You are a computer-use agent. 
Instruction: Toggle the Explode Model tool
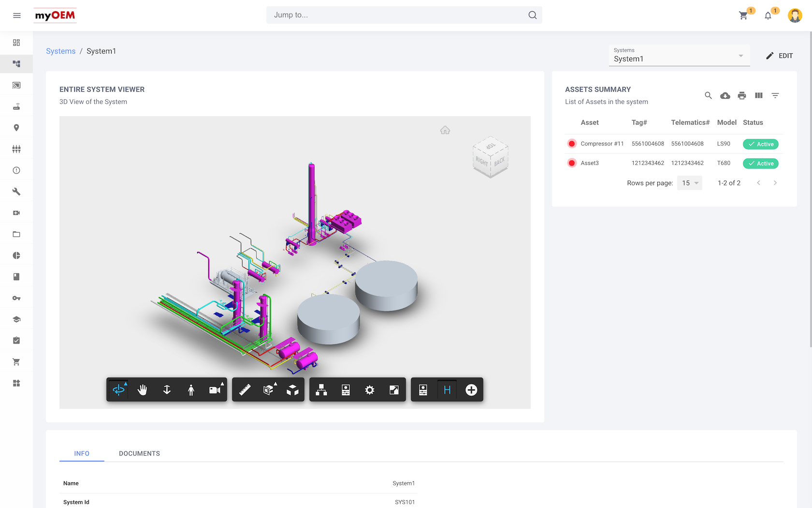coord(292,390)
